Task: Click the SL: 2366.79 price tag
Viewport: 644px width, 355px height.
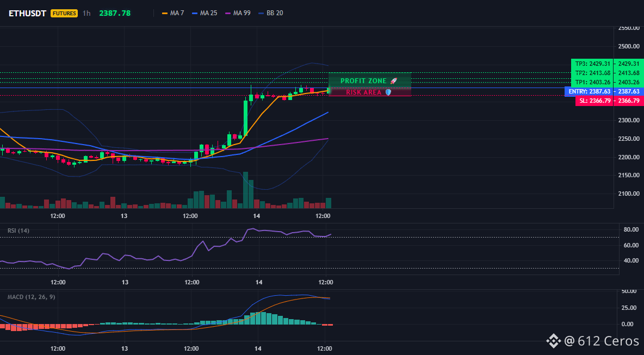Action: (594, 101)
